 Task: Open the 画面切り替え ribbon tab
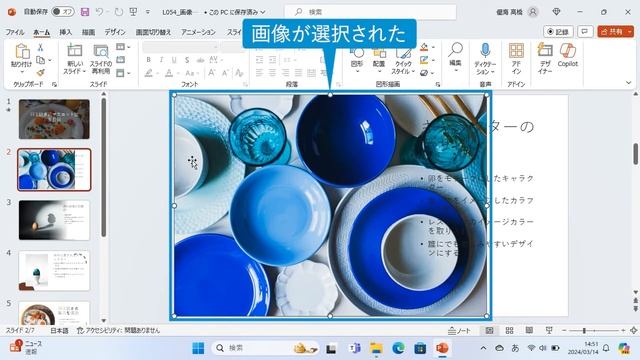click(153, 32)
